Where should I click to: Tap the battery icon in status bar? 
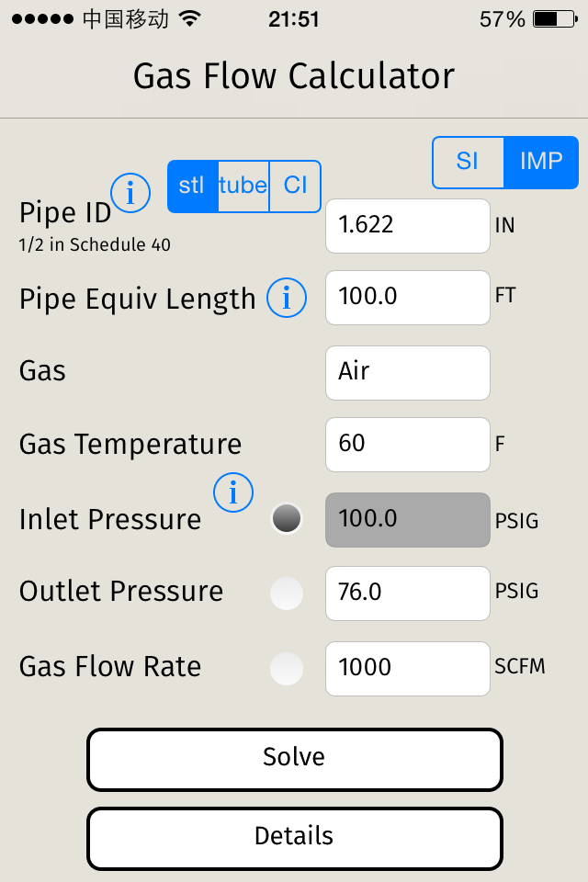click(557, 19)
